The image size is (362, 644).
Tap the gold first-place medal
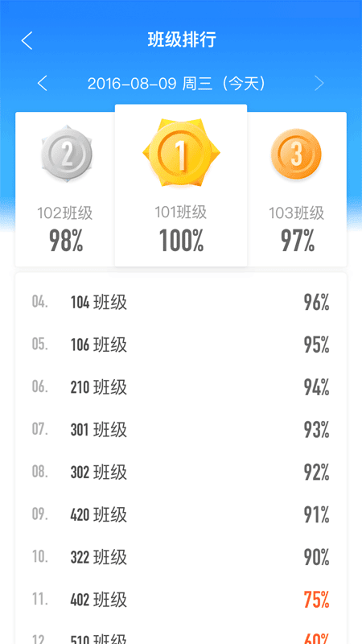pyautogui.click(x=181, y=152)
